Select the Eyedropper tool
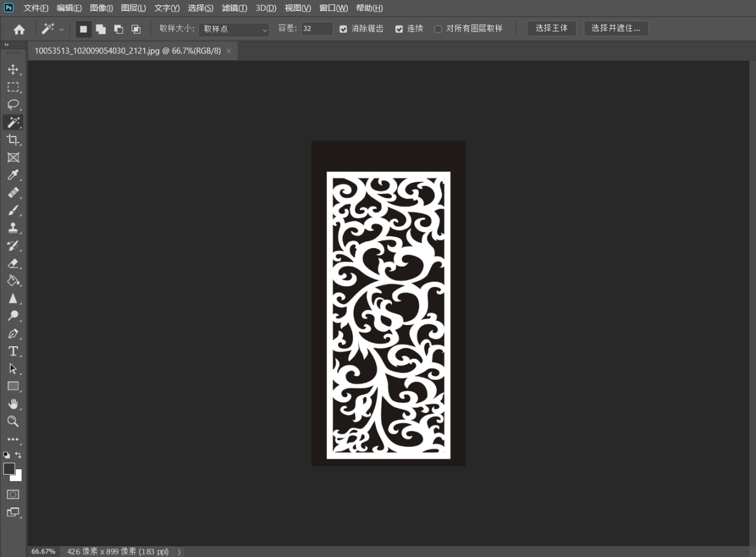 [13, 175]
